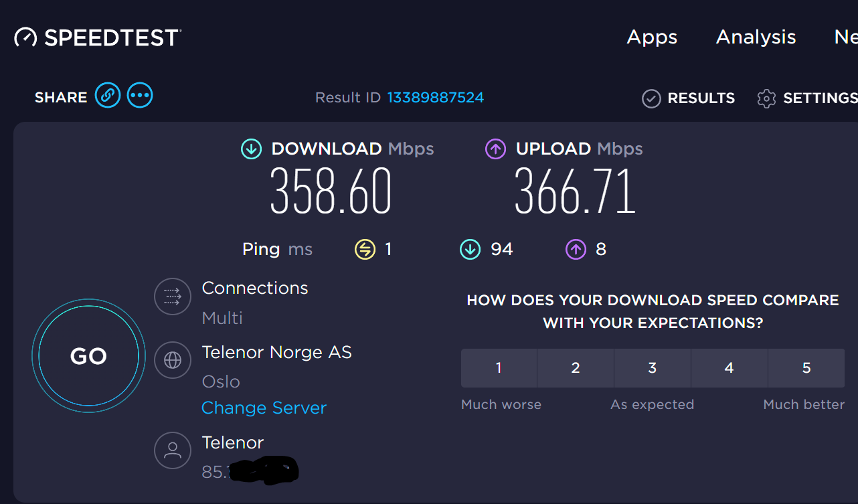
Task: Click the download arrow icon beside DOWNLOAD
Action: [251, 149]
